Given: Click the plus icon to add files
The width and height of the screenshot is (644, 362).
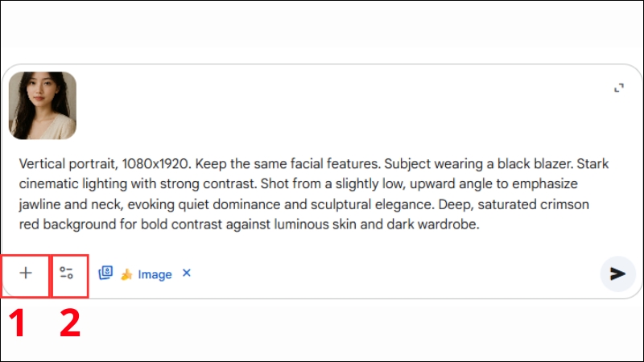Looking at the screenshot, I should pyautogui.click(x=26, y=274).
